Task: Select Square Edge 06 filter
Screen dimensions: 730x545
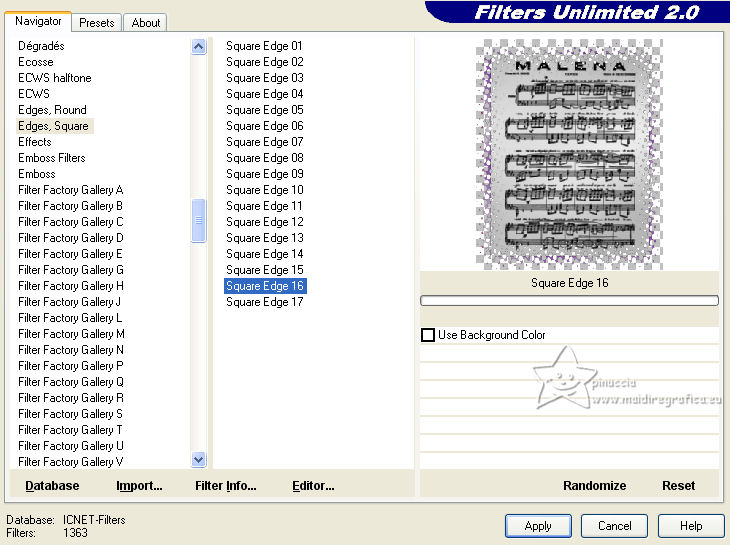Action: 264,126
